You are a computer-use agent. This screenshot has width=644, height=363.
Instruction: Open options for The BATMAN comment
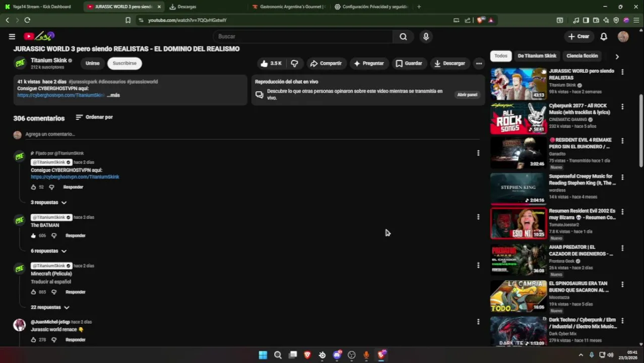click(x=478, y=217)
